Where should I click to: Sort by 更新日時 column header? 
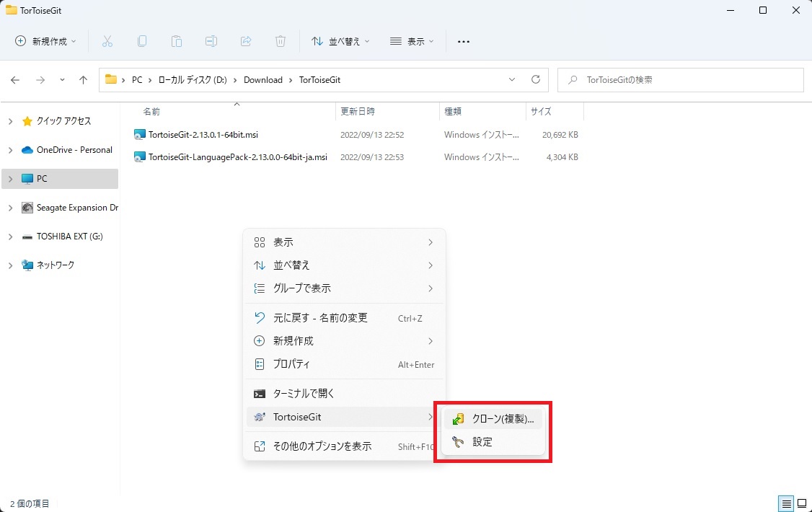(x=357, y=111)
